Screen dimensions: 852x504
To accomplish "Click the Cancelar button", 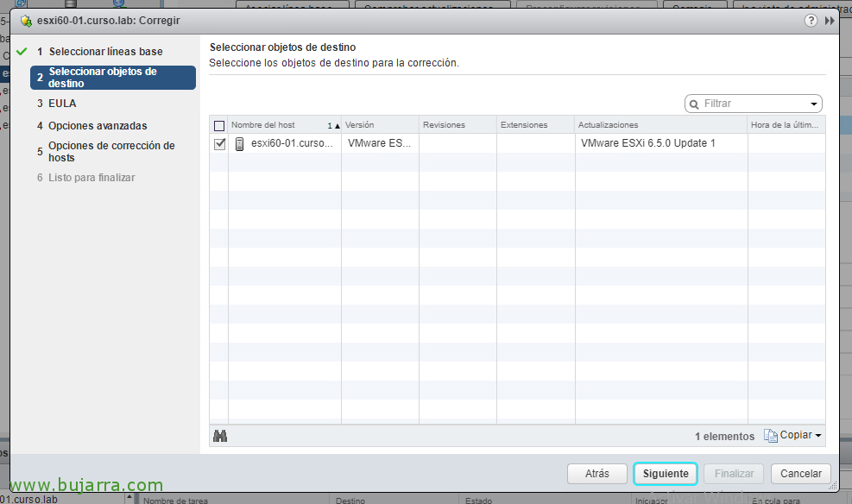I will pyautogui.click(x=801, y=474).
